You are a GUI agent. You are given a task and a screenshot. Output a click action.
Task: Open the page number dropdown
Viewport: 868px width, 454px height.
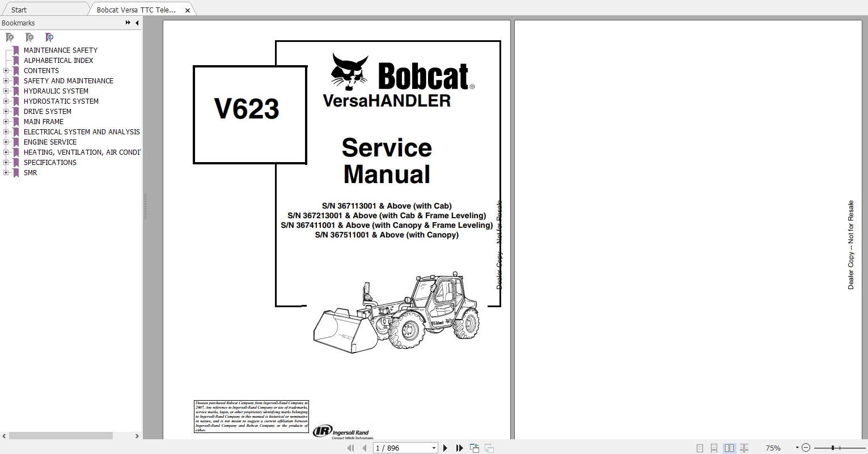click(434, 448)
